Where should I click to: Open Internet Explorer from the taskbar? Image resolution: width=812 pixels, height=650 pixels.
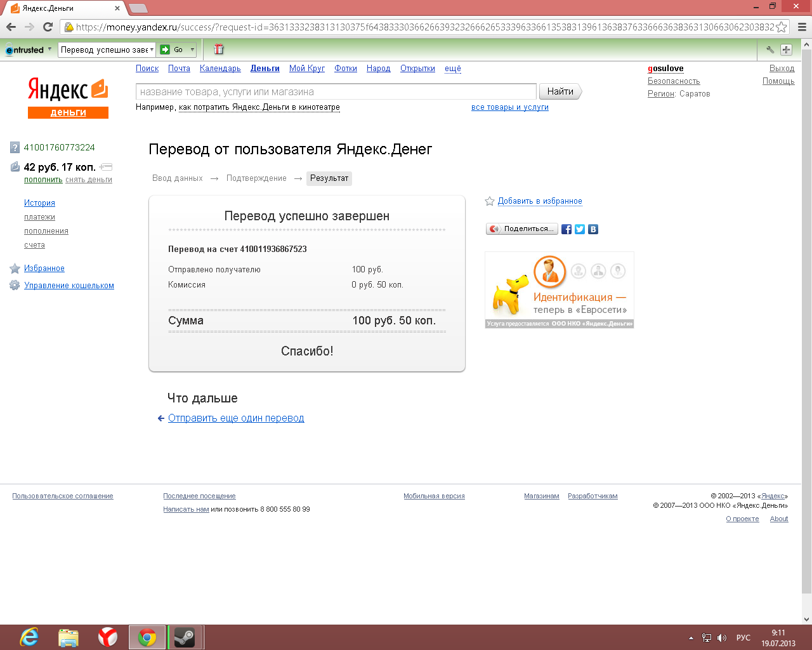pos(29,637)
